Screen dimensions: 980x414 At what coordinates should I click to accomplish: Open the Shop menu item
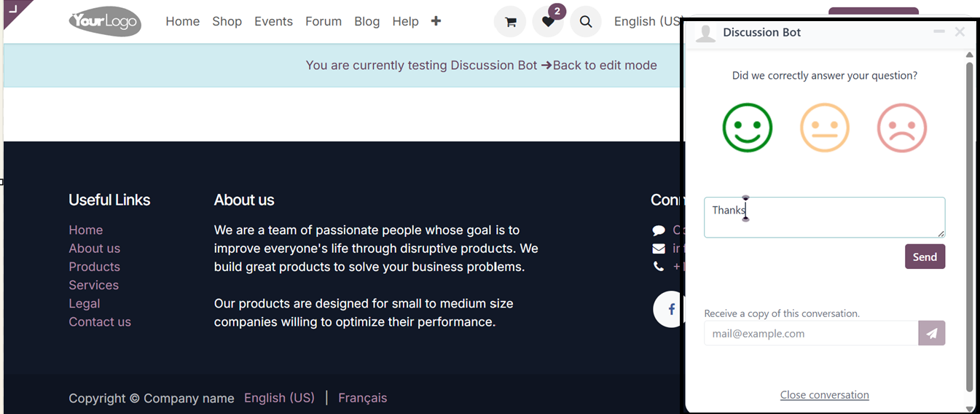[x=227, y=22]
